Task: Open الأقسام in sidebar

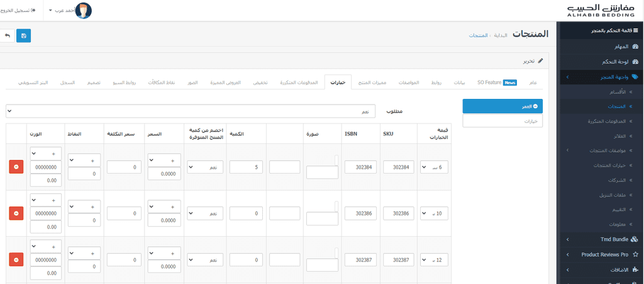Action: 618,93
